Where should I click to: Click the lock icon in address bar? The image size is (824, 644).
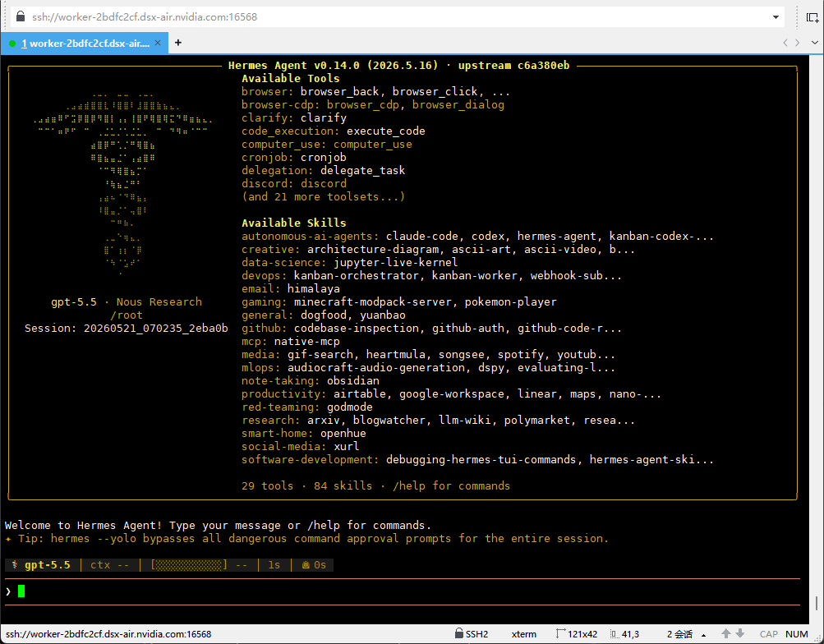[21, 16]
